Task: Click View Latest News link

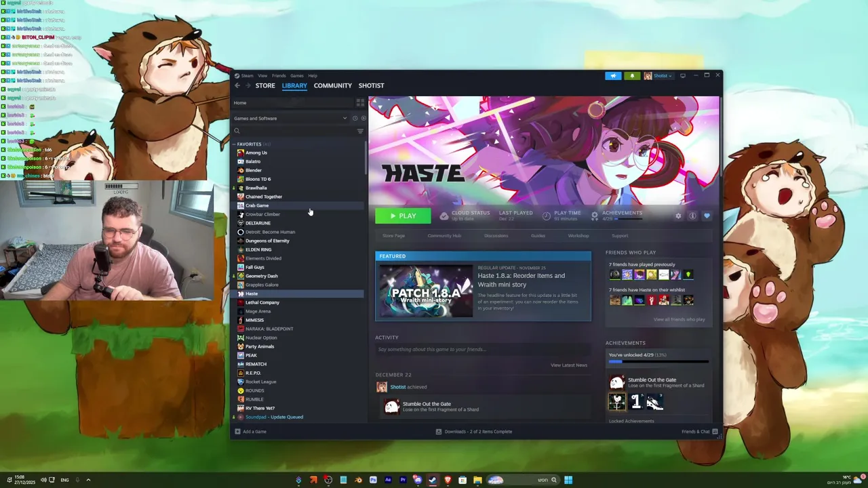Action: (x=569, y=365)
